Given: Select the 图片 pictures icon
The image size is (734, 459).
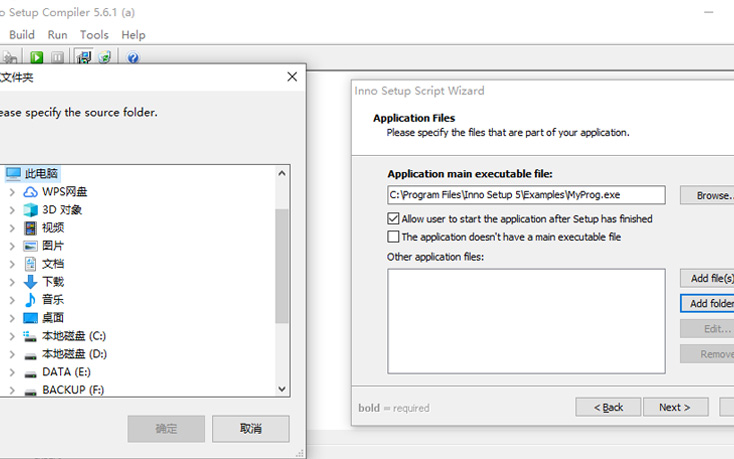Looking at the screenshot, I should (x=30, y=246).
